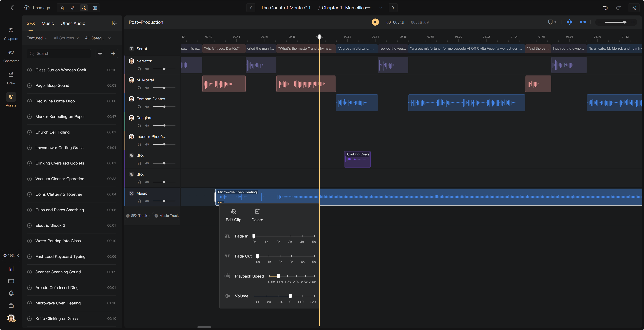Add a new SFX Track
This screenshot has height=330, width=644.
[x=136, y=216]
